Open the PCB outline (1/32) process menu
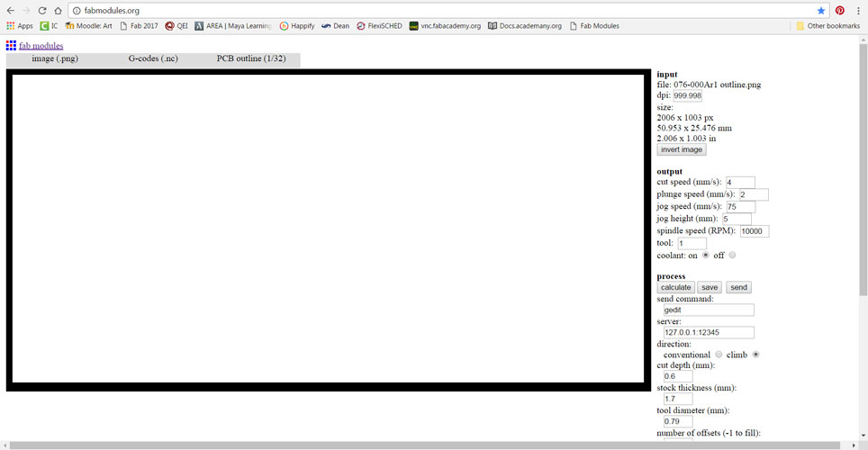Viewport: 868px width, 450px height. (x=251, y=58)
